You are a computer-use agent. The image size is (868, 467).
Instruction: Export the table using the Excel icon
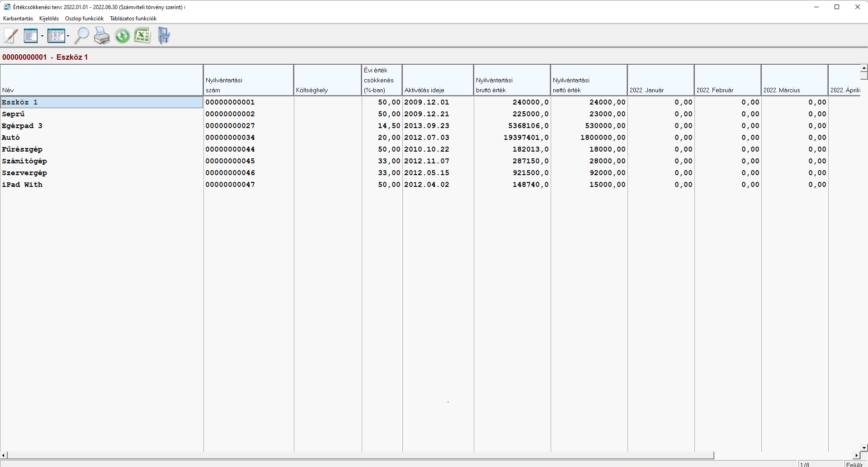pos(142,36)
